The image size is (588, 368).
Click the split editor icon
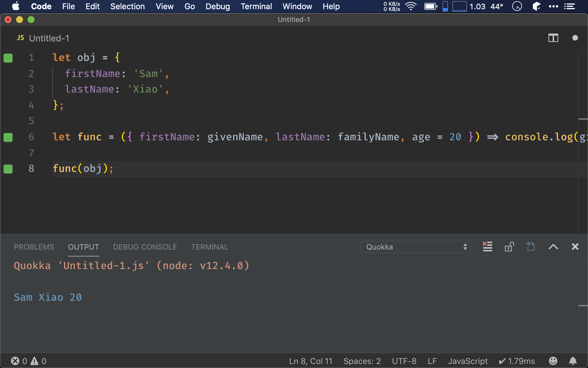[x=553, y=38]
